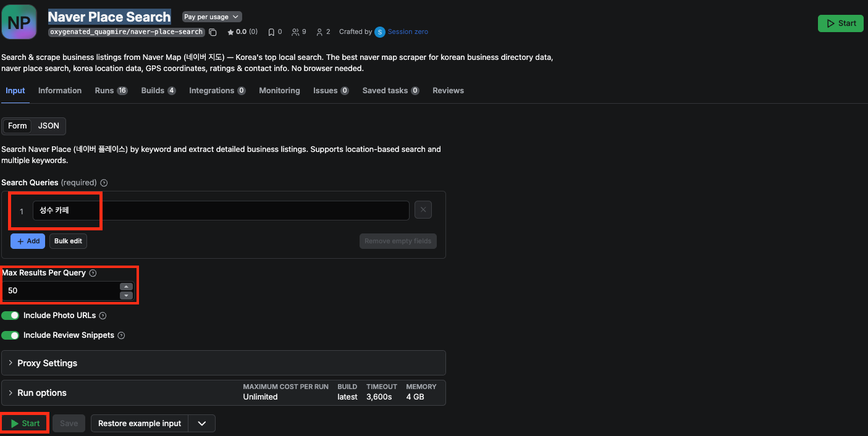868x436 pixels.
Task: Click the bottom Start button
Action: coord(25,424)
